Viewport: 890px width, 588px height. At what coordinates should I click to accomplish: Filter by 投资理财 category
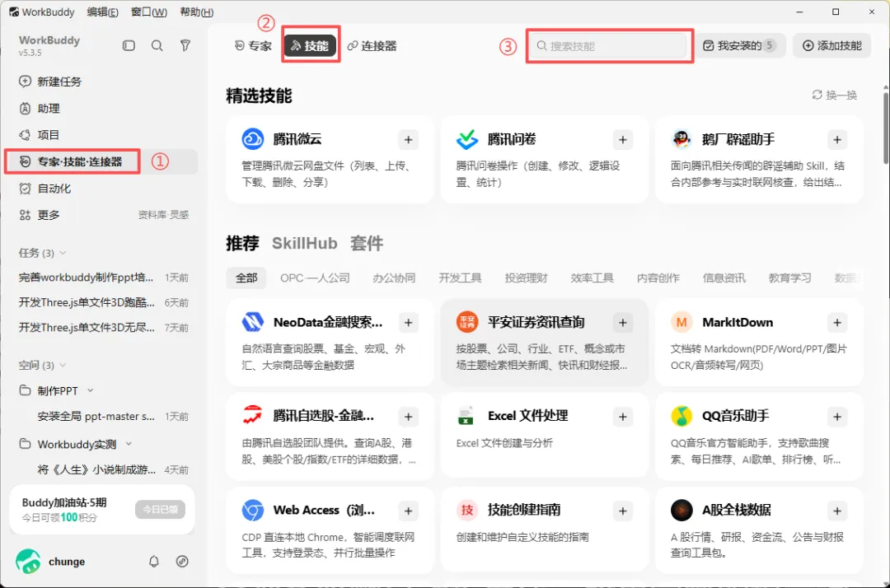tap(526, 278)
